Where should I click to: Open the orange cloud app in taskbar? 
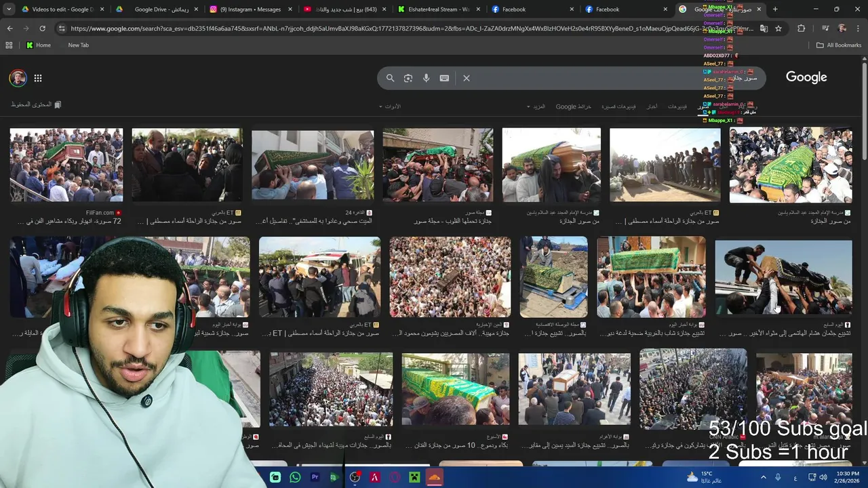[x=435, y=477]
